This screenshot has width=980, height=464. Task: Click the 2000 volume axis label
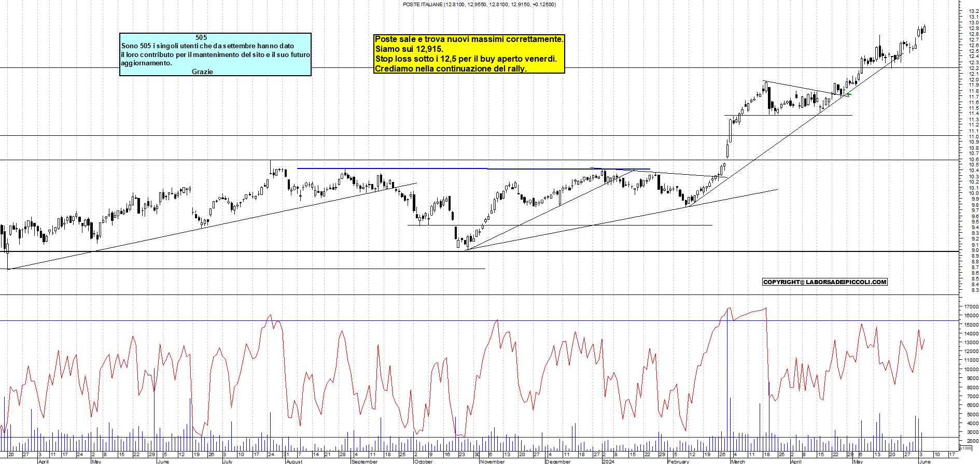tap(972, 441)
